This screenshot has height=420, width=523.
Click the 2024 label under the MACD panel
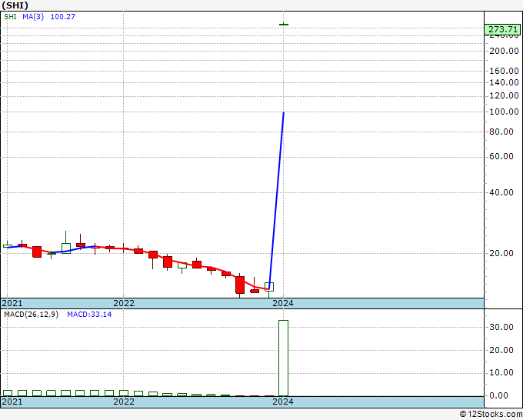[283, 402]
